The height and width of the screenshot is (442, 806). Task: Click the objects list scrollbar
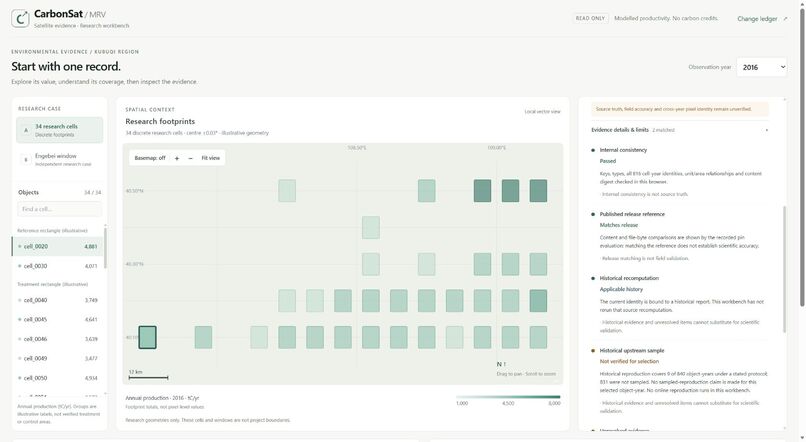pos(105,248)
